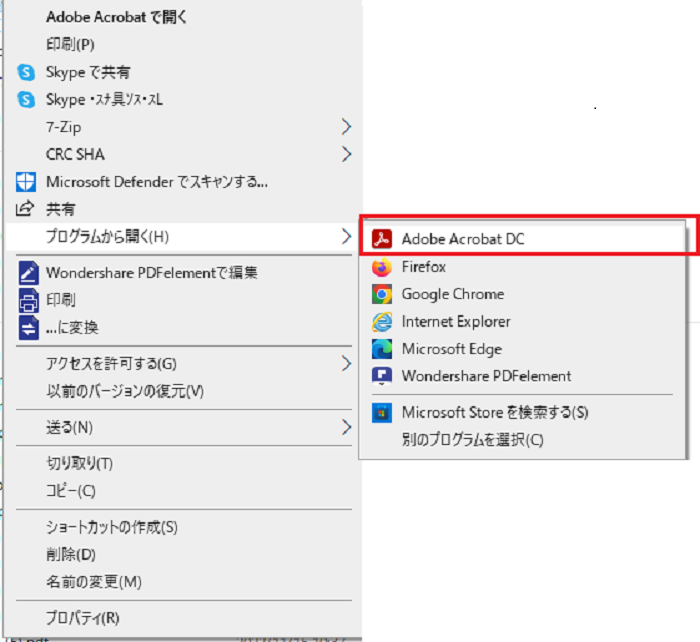This screenshot has width=700, height=642.
Task: Click the Firefox icon in the submenu
Action: click(382, 267)
